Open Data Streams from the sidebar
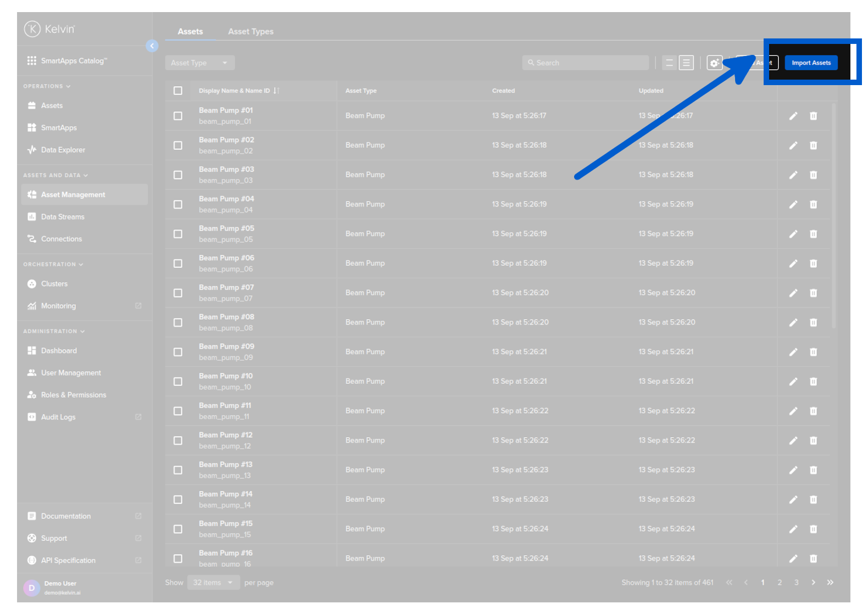868x615 pixels. tap(63, 217)
